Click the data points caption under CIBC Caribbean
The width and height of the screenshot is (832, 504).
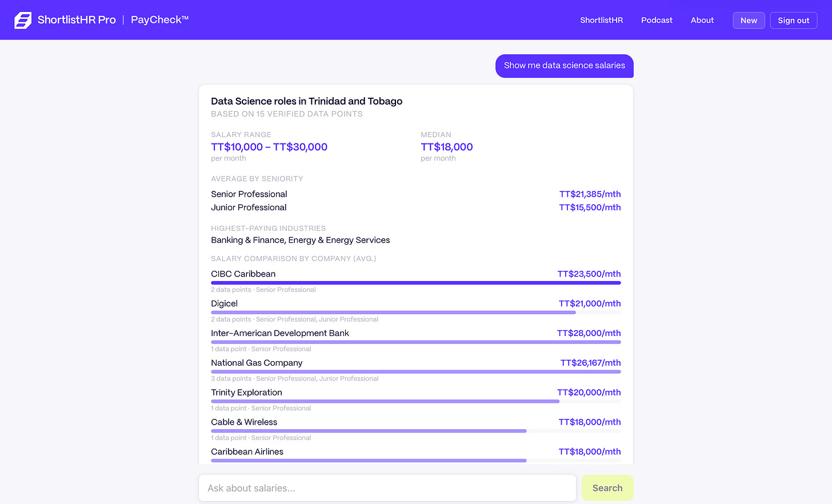263,290
